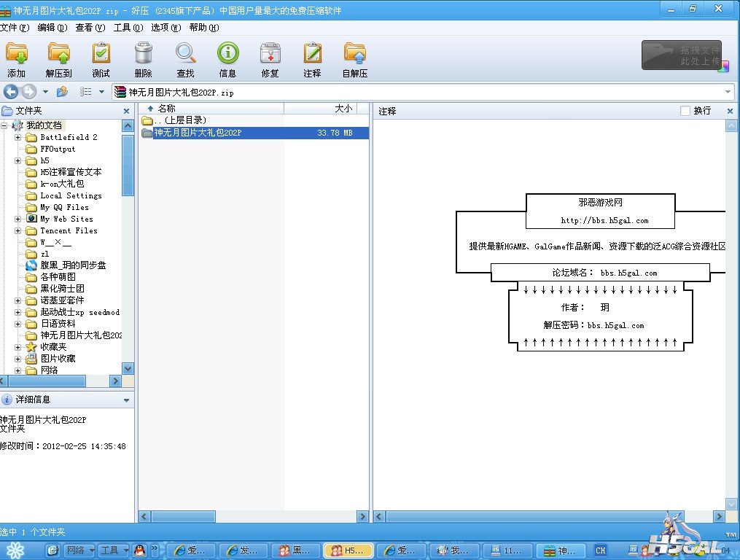Screen dimensions: 740x560
Task: Open the 文件(F) menu
Action: (15, 28)
